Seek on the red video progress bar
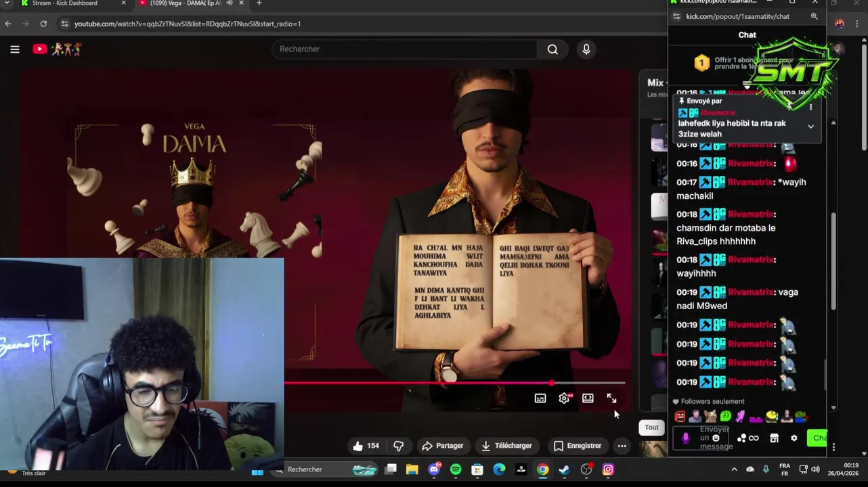The width and height of the screenshot is (868, 487). pyautogui.click(x=454, y=384)
